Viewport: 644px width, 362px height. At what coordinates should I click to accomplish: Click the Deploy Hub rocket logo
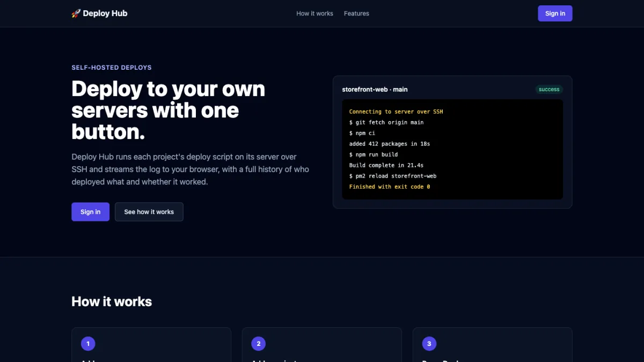pyautogui.click(x=99, y=13)
